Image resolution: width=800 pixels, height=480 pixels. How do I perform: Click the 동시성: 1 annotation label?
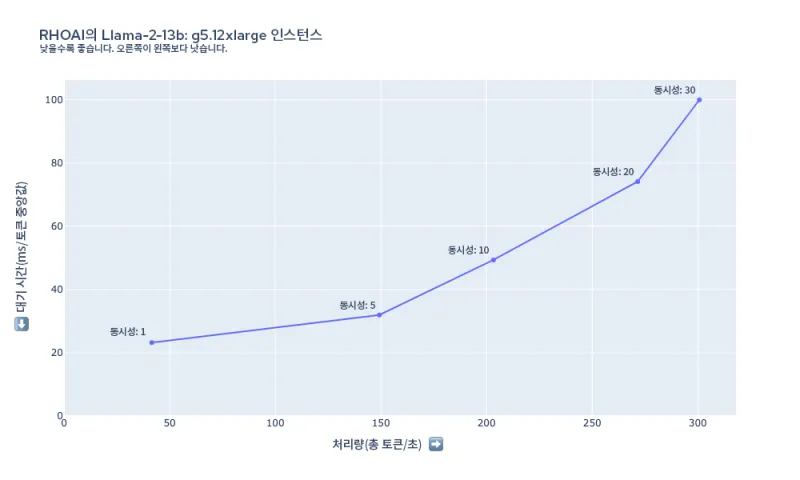point(128,331)
